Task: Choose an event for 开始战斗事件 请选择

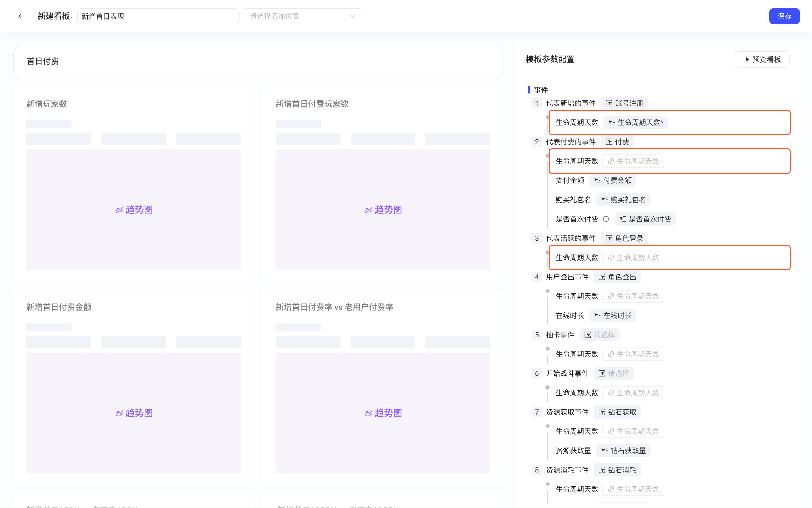Action: (x=614, y=374)
